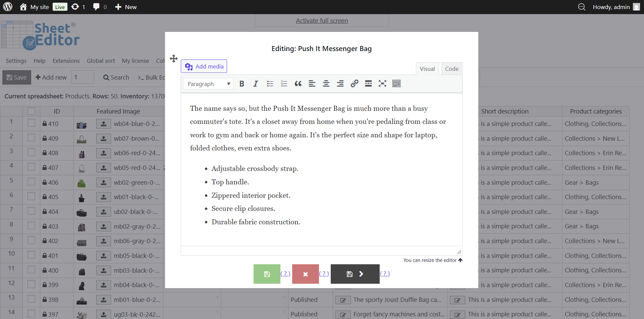
Task: Click the product thumbnail in row 410
Action: 82,125
